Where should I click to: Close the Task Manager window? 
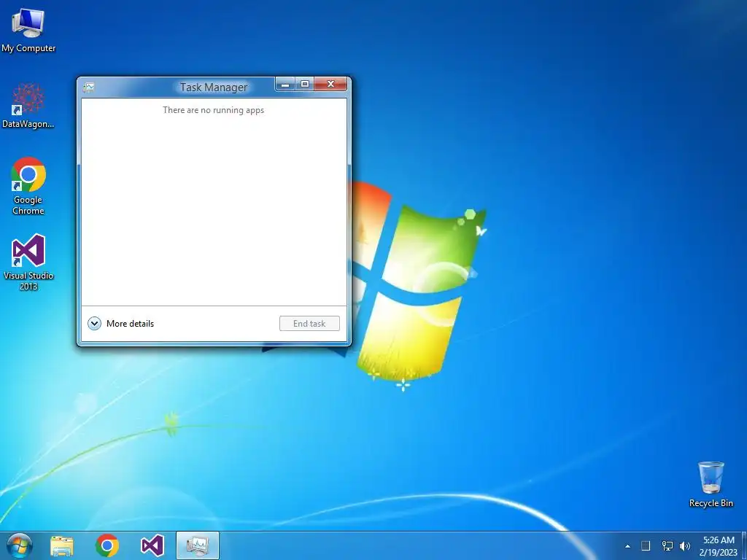pyautogui.click(x=330, y=85)
